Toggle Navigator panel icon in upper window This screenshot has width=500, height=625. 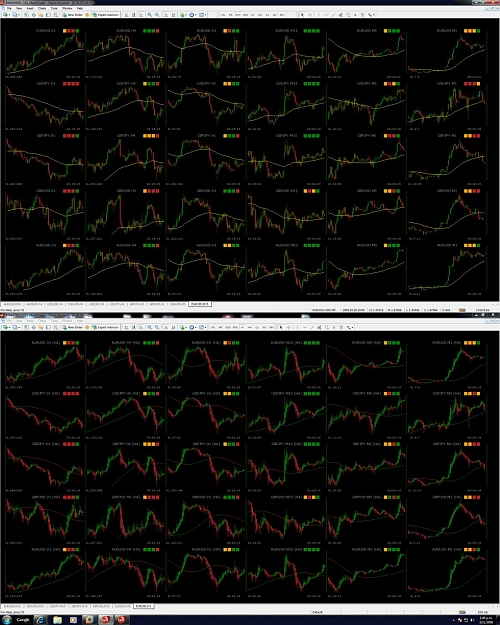point(41,15)
